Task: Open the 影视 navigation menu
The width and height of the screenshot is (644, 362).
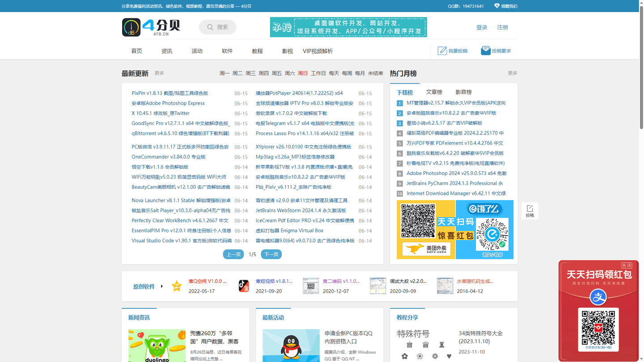Action: (288, 51)
